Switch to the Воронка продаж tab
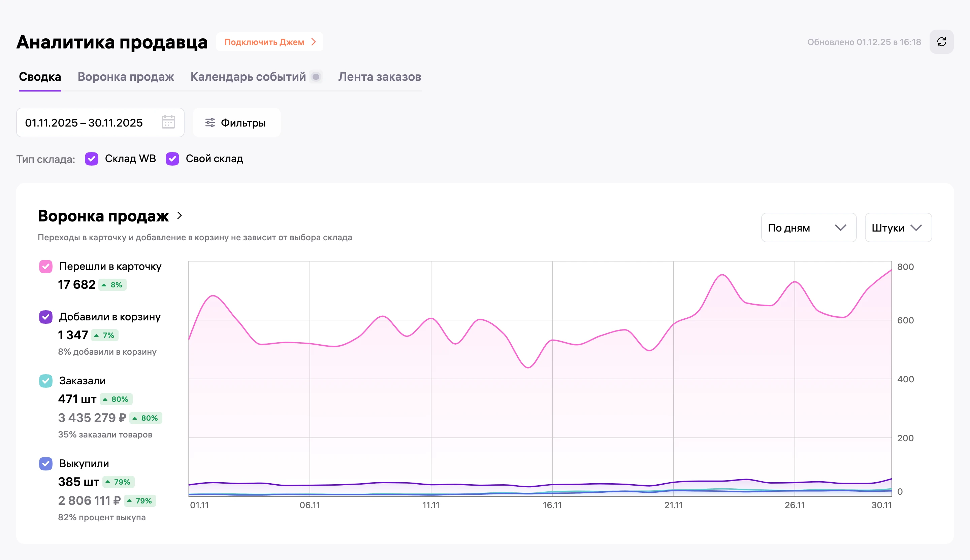 pos(126,77)
